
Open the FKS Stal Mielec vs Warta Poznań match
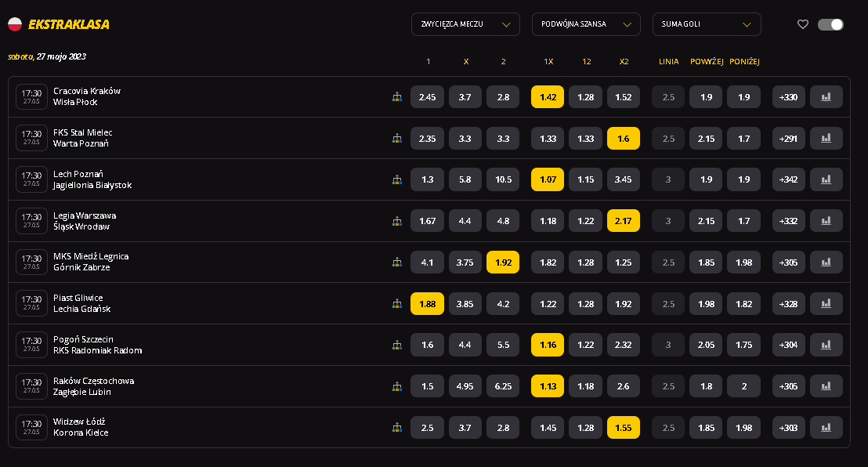(82, 138)
